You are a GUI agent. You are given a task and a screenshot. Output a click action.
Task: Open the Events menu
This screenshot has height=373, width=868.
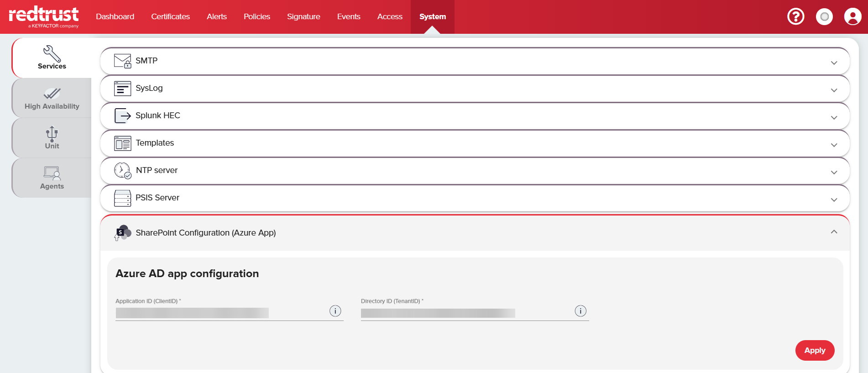point(349,16)
